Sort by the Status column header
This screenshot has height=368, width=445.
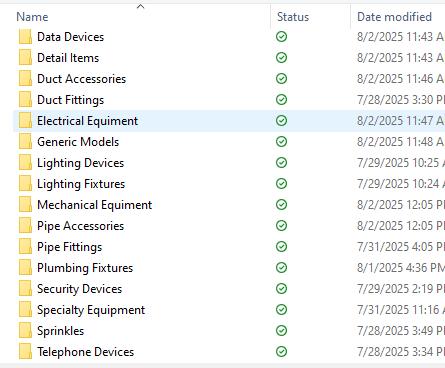pyautogui.click(x=293, y=17)
